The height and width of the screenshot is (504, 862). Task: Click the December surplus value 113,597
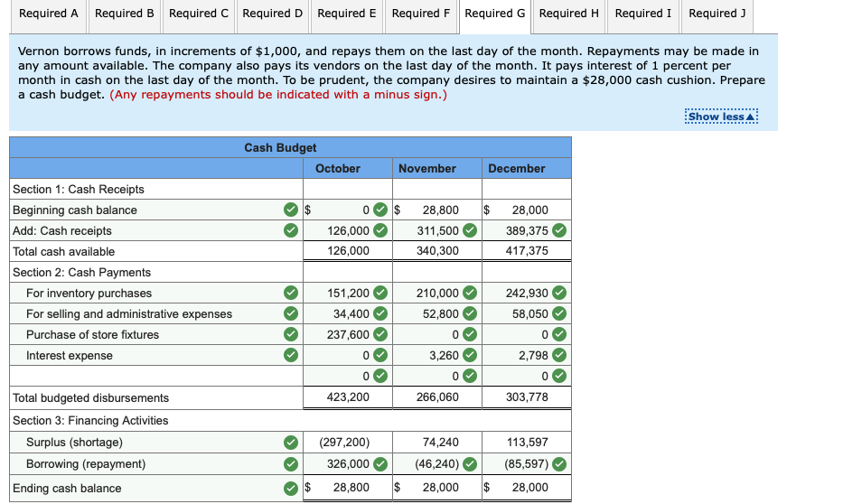(x=527, y=442)
